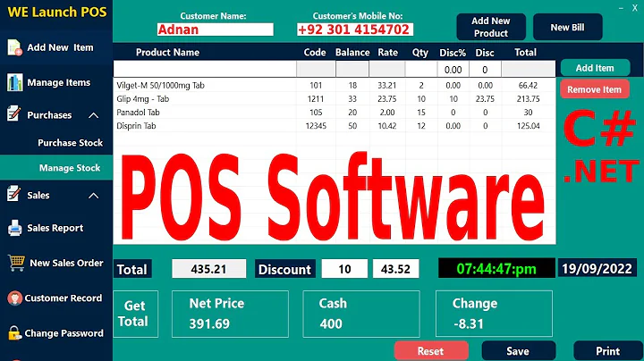Select the Glip 4mg - Tab row
Image resolution: width=644 pixels, height=361 pixels.
335,99
